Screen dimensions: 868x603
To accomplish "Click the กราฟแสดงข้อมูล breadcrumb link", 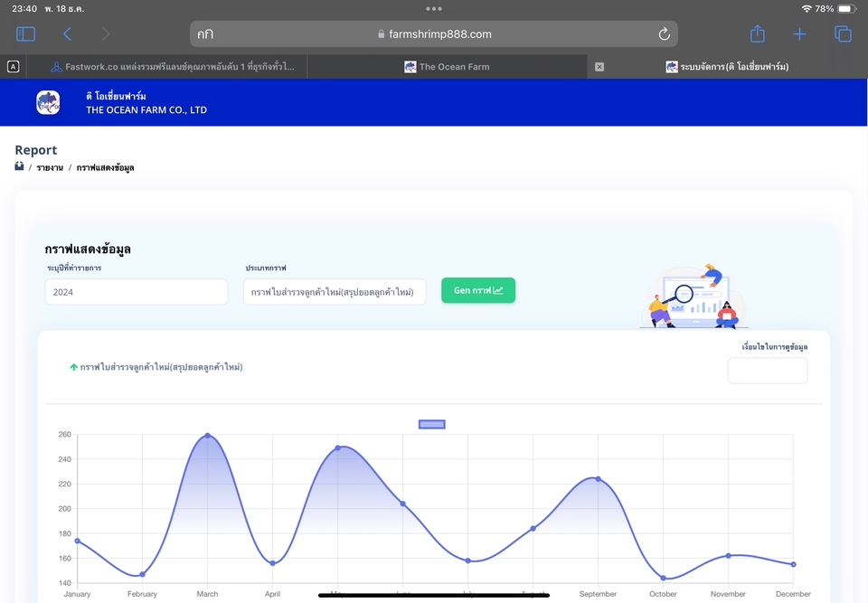I will click(105, 168).
